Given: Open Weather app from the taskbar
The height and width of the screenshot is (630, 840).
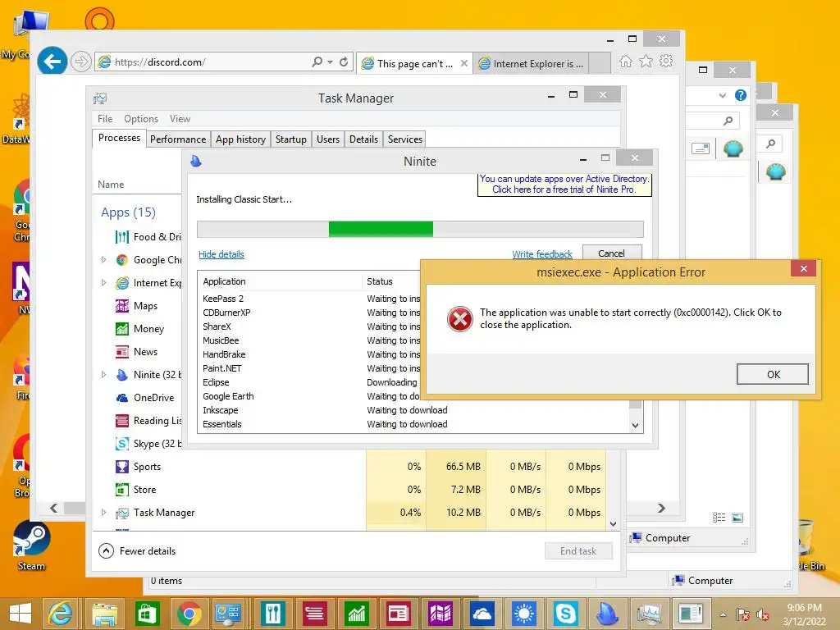Looking at the screenshot, I should (523, 614).
